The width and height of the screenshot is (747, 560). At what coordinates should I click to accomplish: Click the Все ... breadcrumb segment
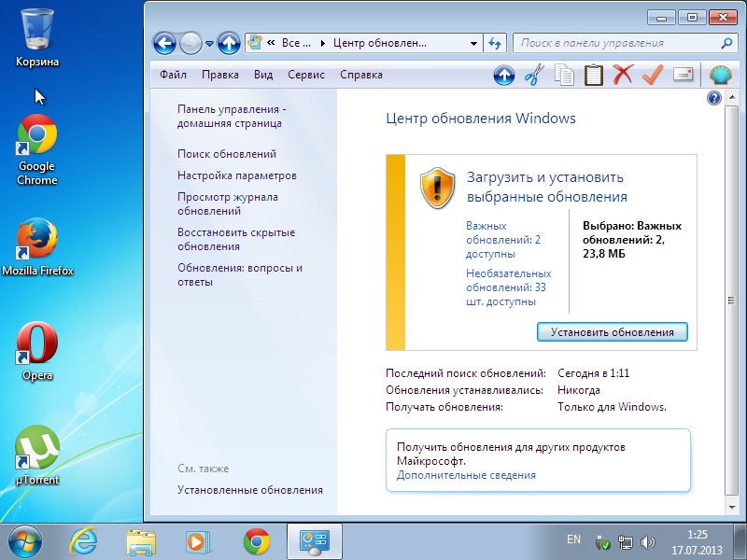click(296, 43)
